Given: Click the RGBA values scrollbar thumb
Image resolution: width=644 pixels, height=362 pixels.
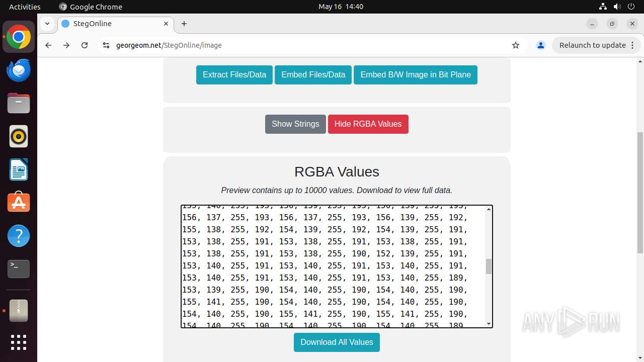Looking at the screenshot, I should [x=489, y=266].
